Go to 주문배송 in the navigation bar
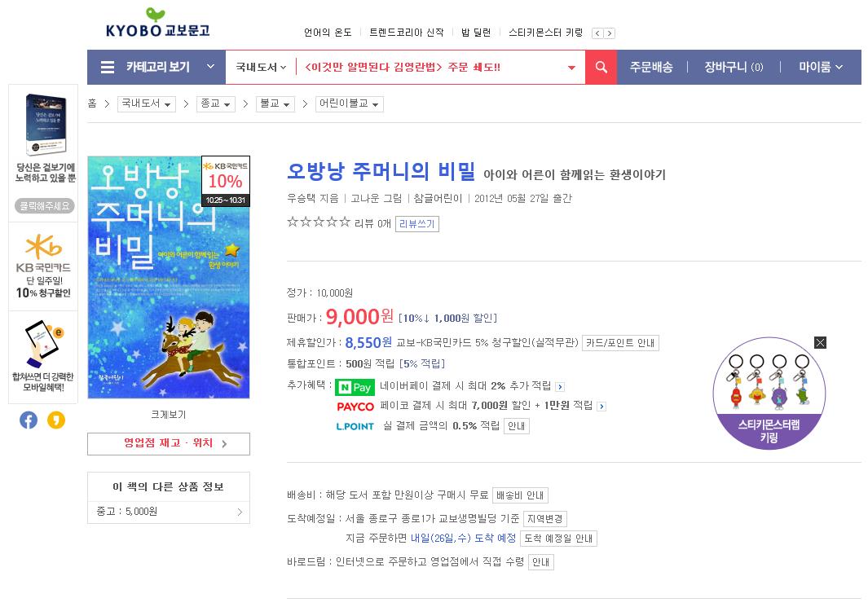 (651, 67)
